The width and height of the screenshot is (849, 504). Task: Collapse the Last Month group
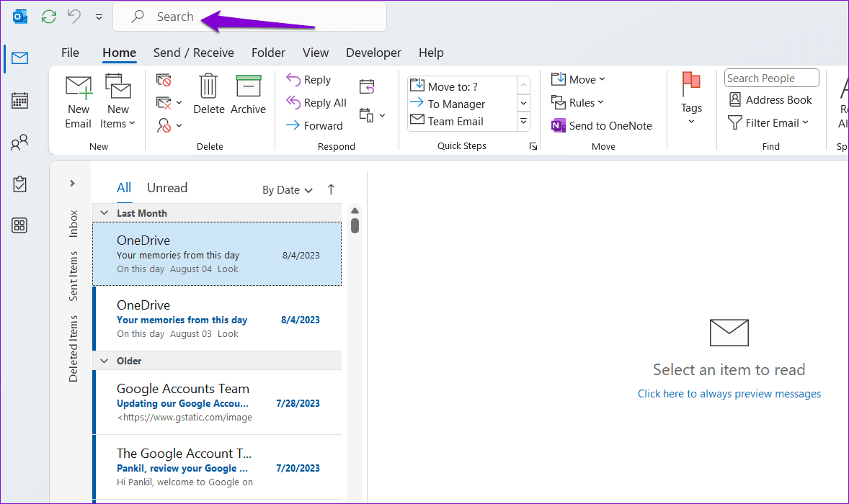(104, 212)
